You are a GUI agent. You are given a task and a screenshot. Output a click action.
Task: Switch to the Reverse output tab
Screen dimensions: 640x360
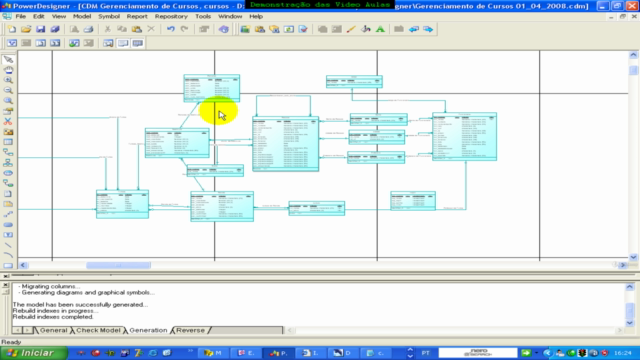[190, 330]
